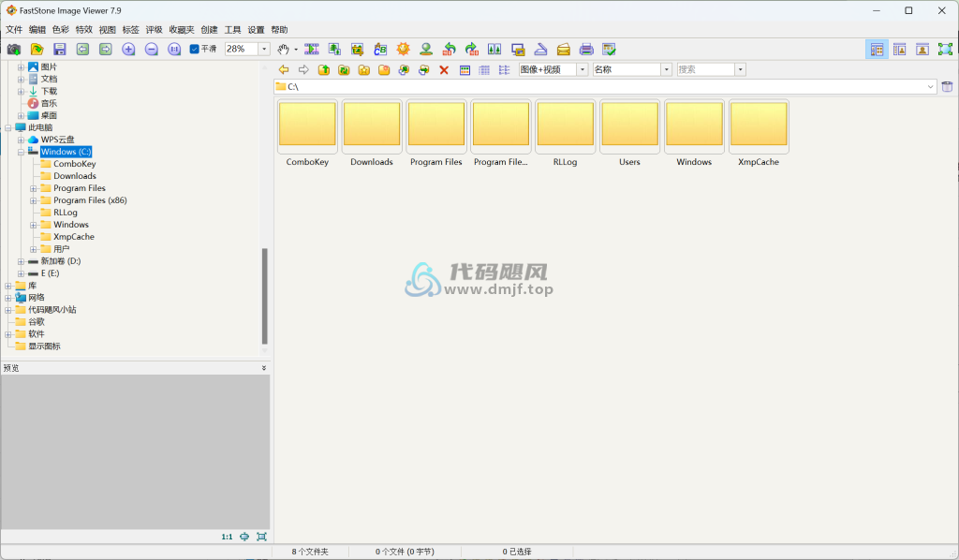Click the folder tree vertical scrollbar
The width and height of the screenshot is (959, 560).
pos(265,296)
